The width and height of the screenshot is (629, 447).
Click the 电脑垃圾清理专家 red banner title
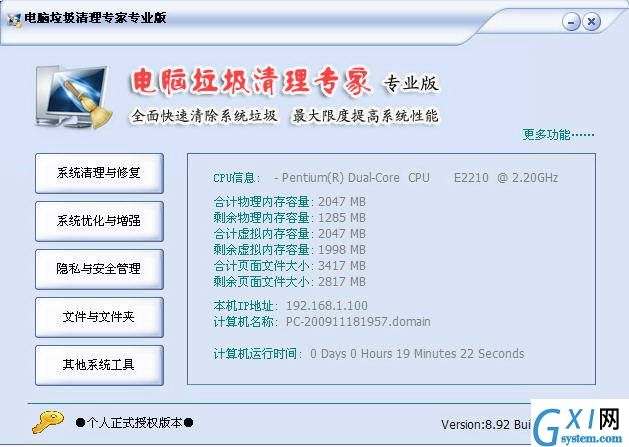point(251,82)
